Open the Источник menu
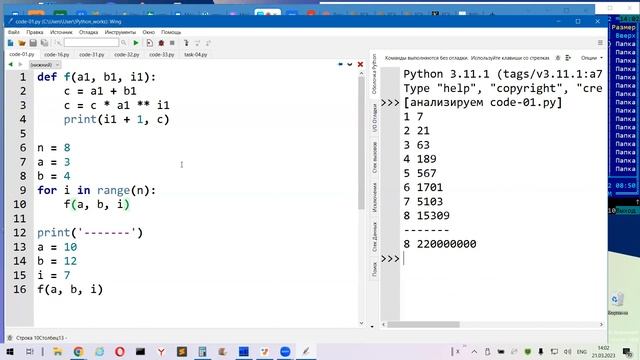 pyautogui.click(x=61, y=32)
